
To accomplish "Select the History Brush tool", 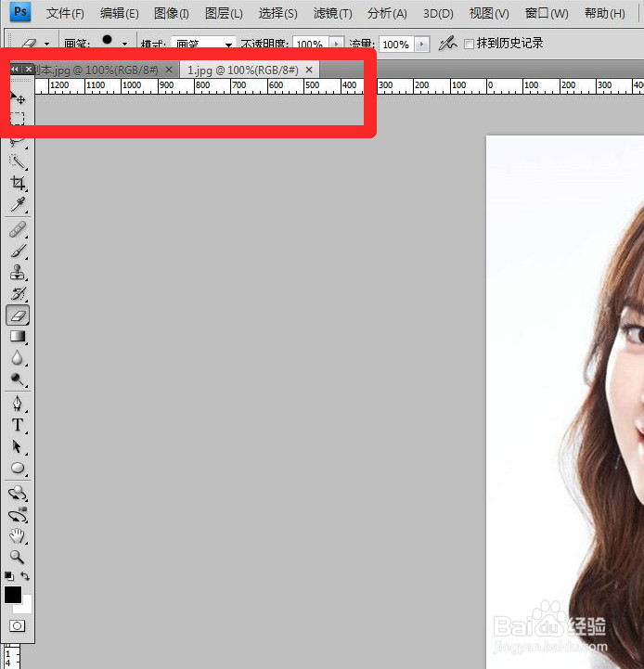I will [x=18, y=293].
